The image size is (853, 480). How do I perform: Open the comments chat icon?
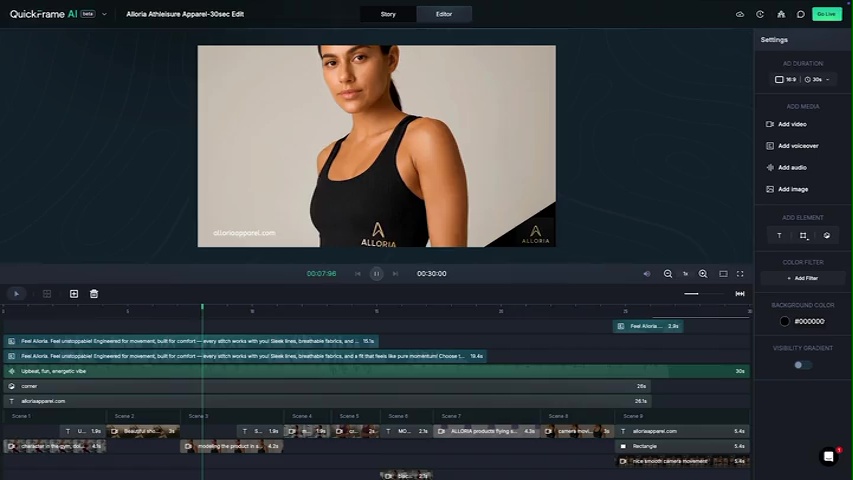pos(801,14)
